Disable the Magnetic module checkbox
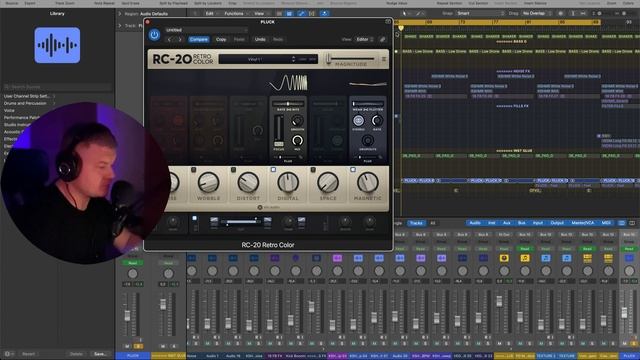Screen dimensions: 640x360 pyautogui.click(x=353, y=169)
